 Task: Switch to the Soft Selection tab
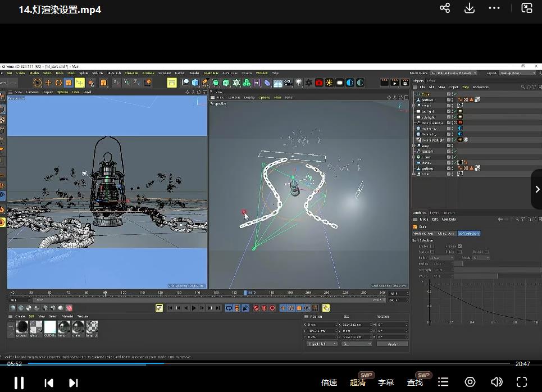click(468, 233)
